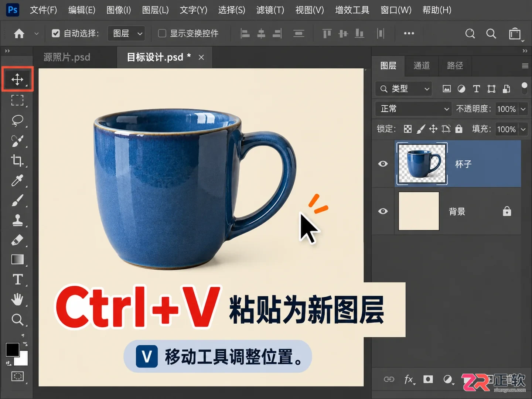Switch to the 通道 tab
Screen dimensions: 532x399
(x=422, y=66)
